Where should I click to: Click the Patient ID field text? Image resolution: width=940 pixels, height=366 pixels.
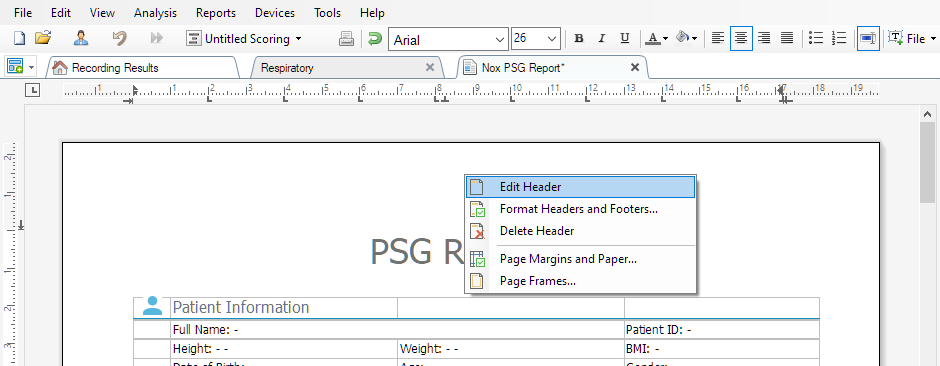659,330
